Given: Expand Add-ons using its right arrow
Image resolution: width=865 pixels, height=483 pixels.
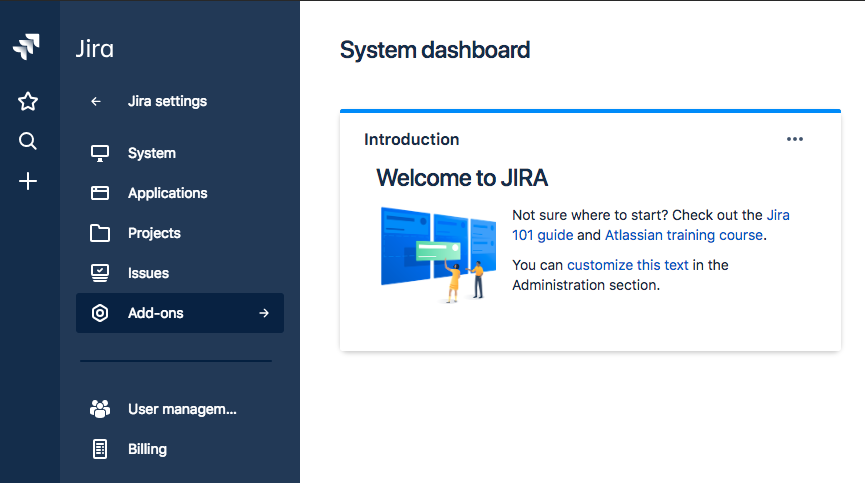Looking at the screenshot, I should [264, 313].
